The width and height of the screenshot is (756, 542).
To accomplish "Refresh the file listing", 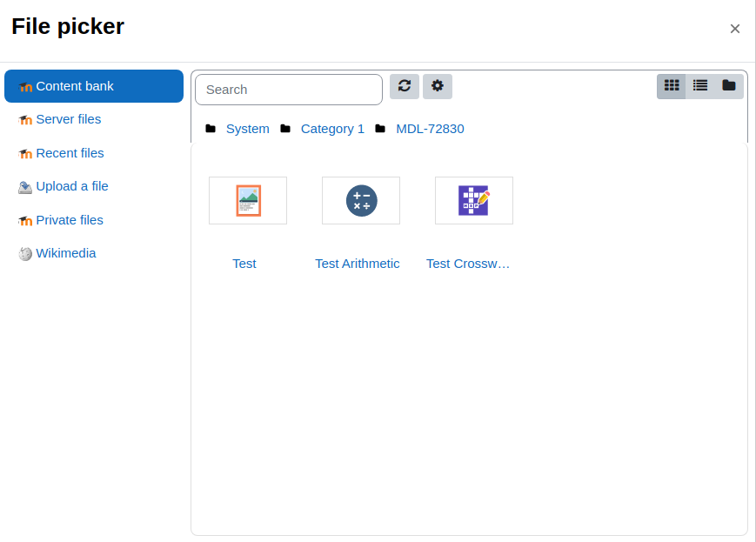I will click(405, 86).
